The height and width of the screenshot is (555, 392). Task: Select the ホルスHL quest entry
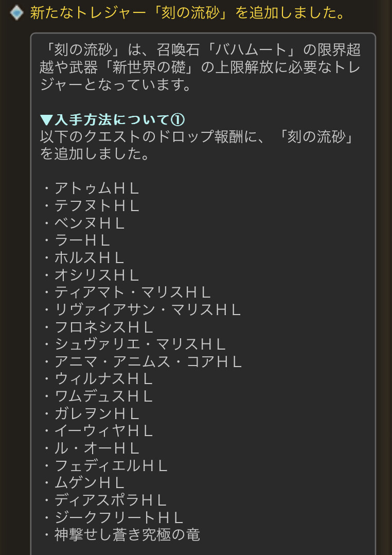pos(83,258)
